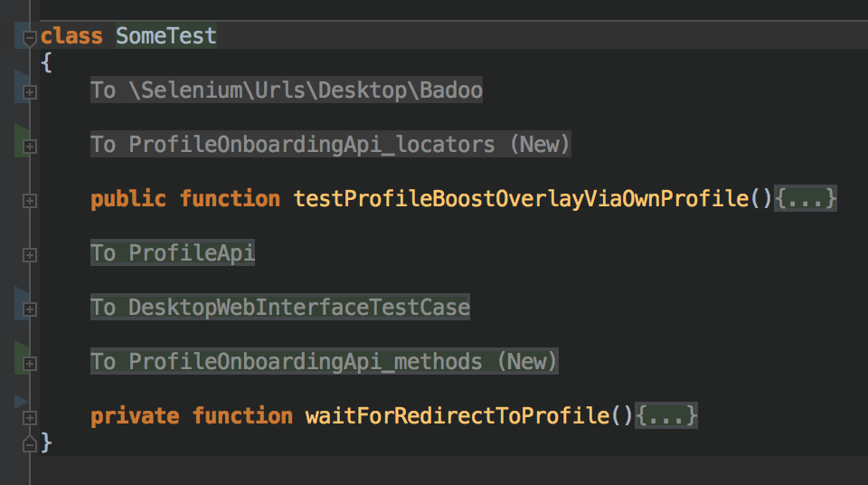Expand the ProfileOnboardingApi_locators gutter plus icon
This screenshot has width=868, height=485.
pos(29,147)
